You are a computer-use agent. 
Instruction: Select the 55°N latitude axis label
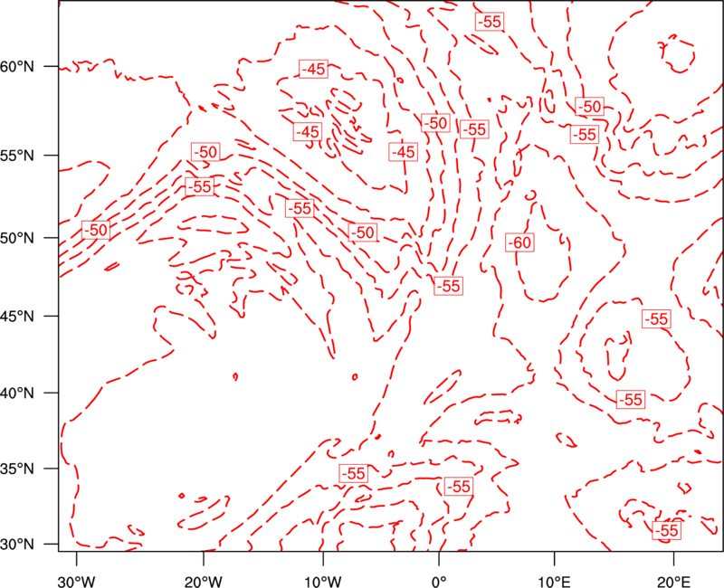pos(17,156)
